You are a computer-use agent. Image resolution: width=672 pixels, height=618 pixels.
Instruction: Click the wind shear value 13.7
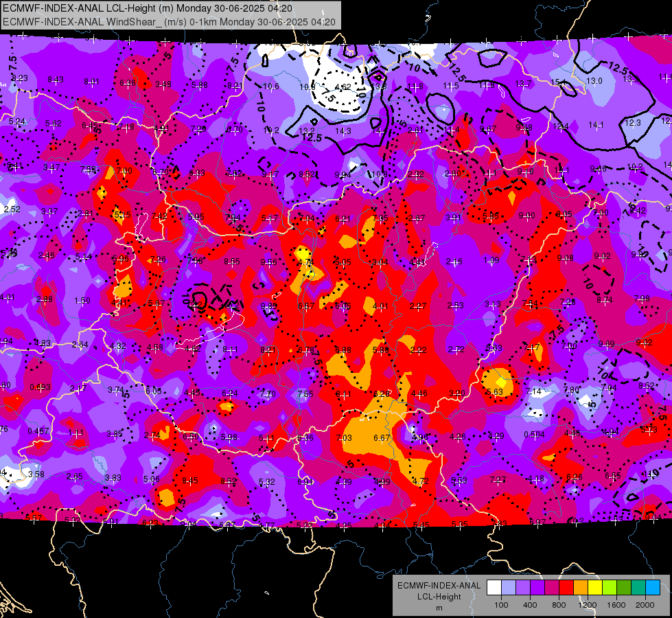point(523,84)
